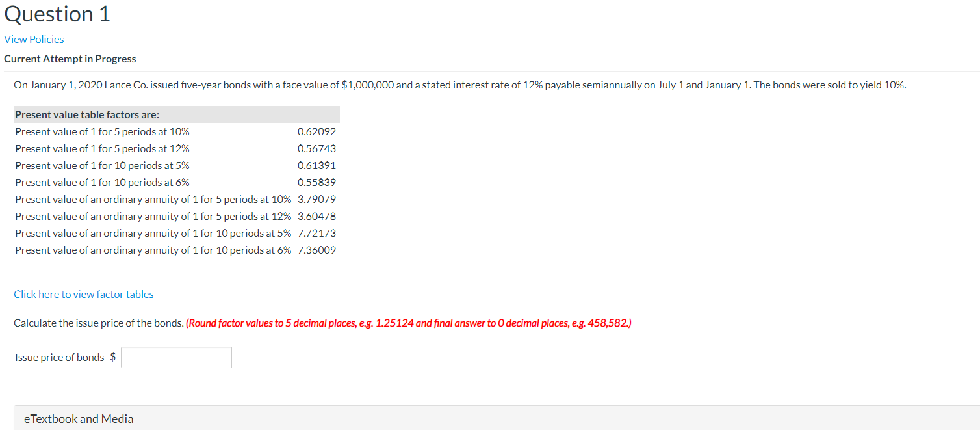Select the annuity factor 7.36009
Screen dimensions: 980x430
point(316,250)
